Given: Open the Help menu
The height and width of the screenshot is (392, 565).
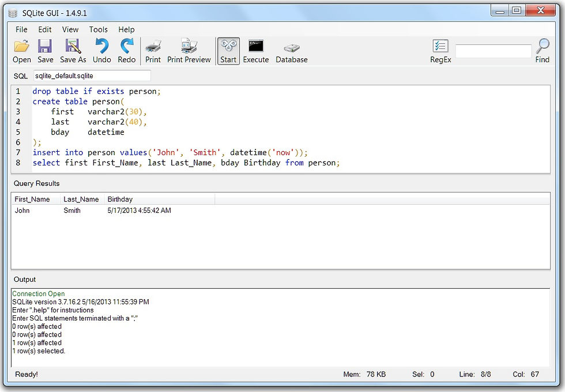Looking at the screenshot, I should click(x=126, y=29).
